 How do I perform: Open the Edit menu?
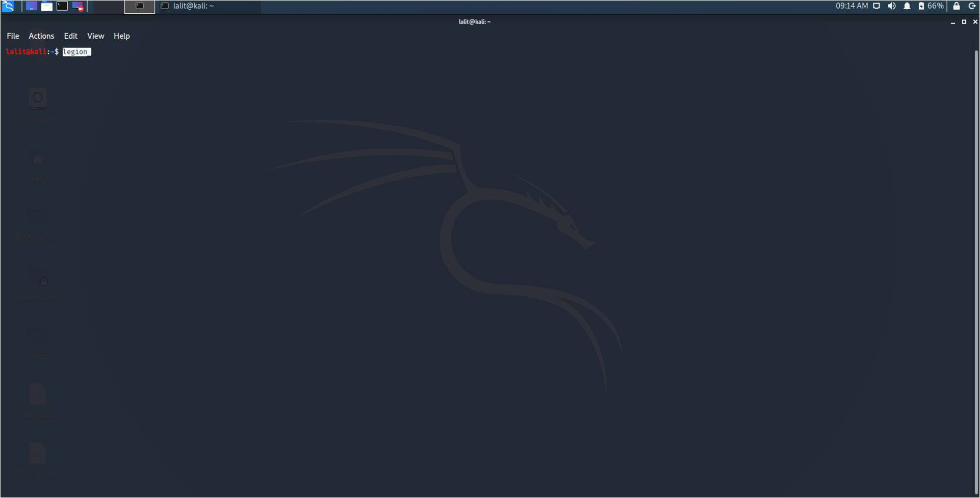tap(71, 36)
